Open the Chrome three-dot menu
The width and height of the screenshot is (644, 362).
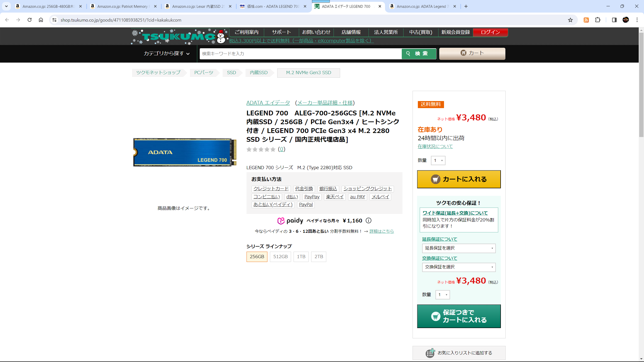tap(637, 20)
